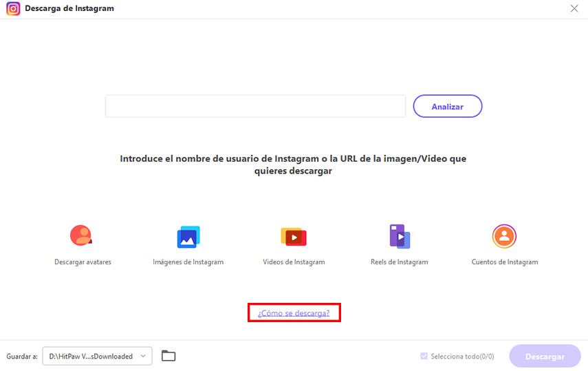Click the Descarga de Instagram title text

[x=69, y=8]
